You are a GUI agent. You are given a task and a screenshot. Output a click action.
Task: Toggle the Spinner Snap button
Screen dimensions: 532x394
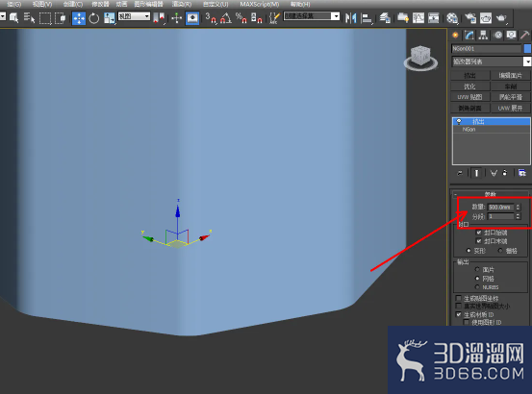(x=257, y=18)
